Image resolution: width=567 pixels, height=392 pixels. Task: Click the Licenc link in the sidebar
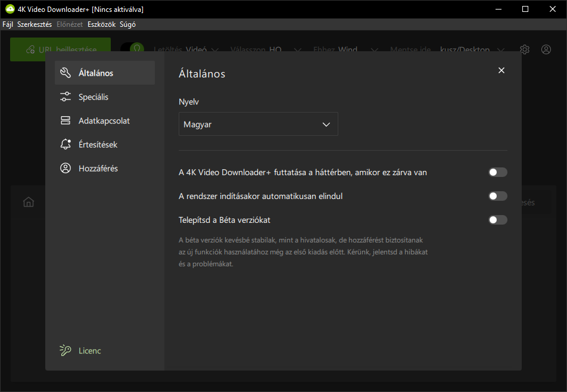[89, 350]
